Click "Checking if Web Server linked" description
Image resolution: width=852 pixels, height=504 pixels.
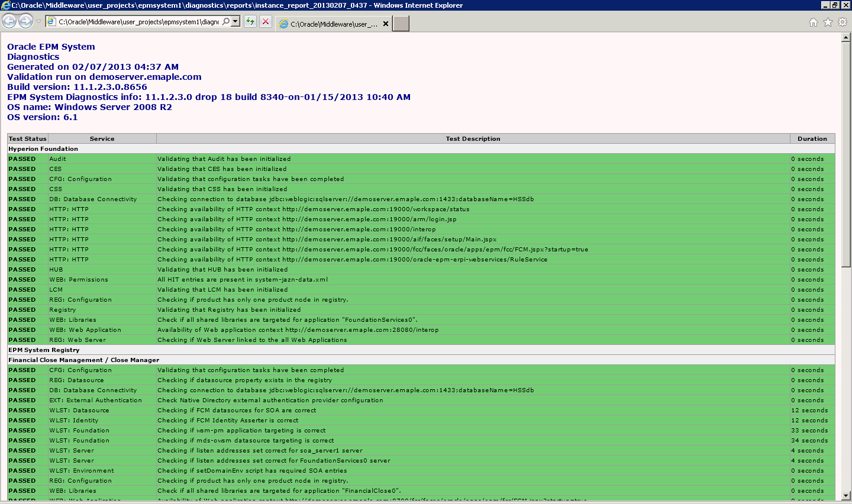[x=252, y=340]
